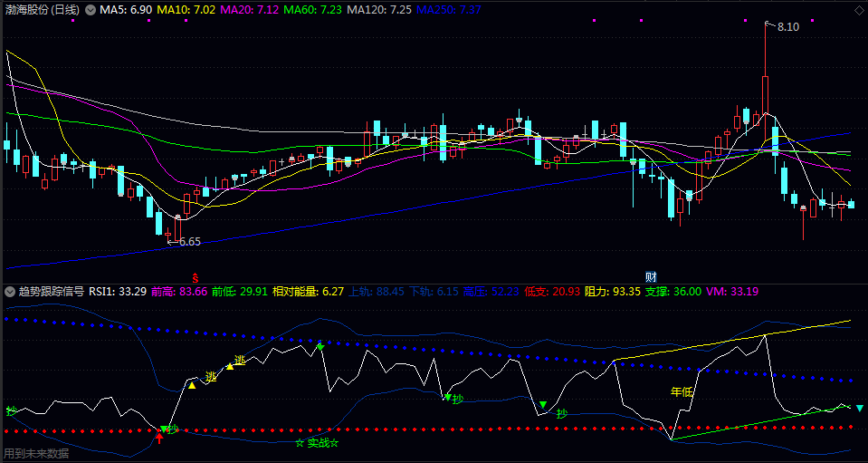
Task: Click the 8.10 high price label
Action: tap(787, 27)
